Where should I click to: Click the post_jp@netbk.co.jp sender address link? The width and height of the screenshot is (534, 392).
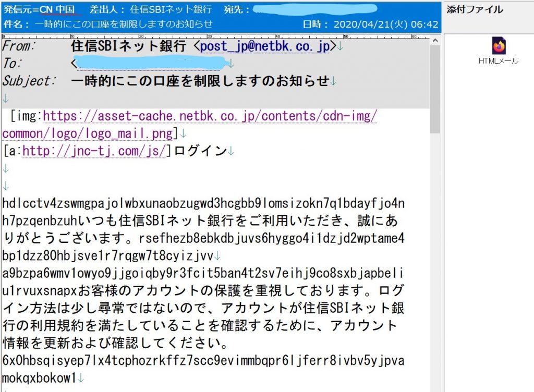(x=265, y=46)
